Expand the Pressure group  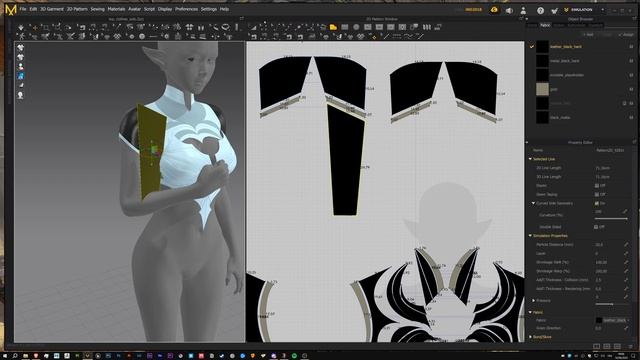533,300
